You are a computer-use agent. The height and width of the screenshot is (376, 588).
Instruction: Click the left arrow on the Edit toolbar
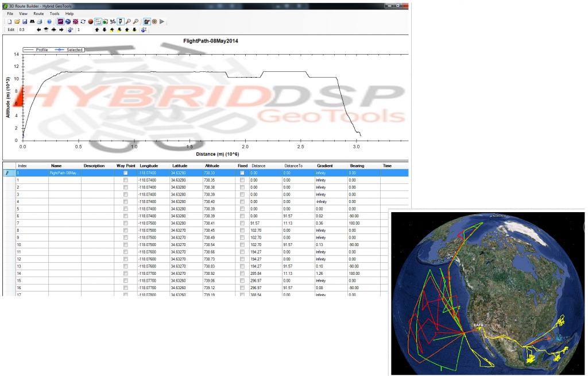pyautogui.click(x=38, y=30)
